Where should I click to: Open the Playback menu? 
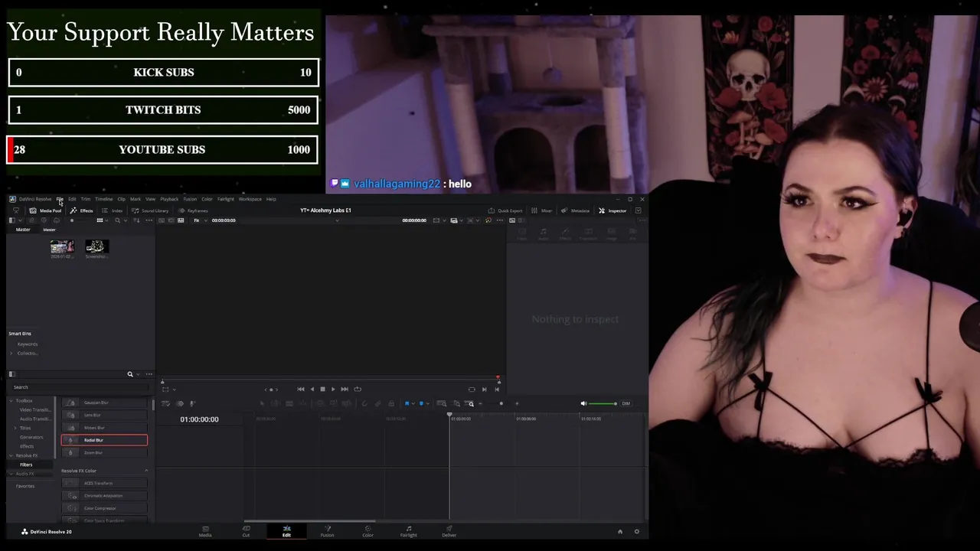(x=169, y=199)
